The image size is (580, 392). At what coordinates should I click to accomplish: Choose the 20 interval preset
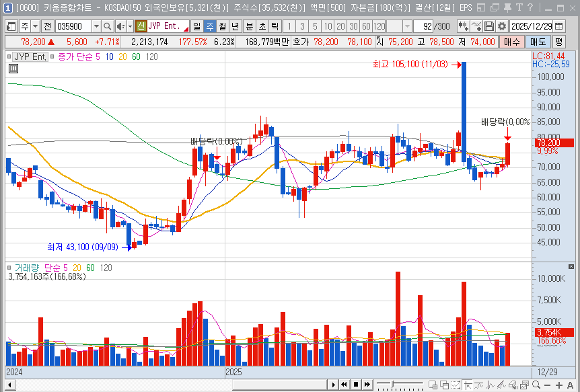pos(340,26)
